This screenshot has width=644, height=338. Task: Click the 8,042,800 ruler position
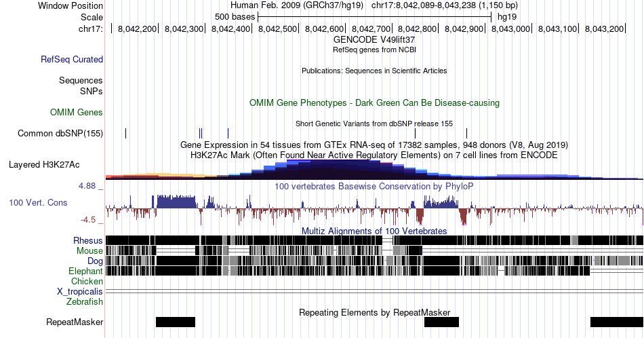(418, 29)
